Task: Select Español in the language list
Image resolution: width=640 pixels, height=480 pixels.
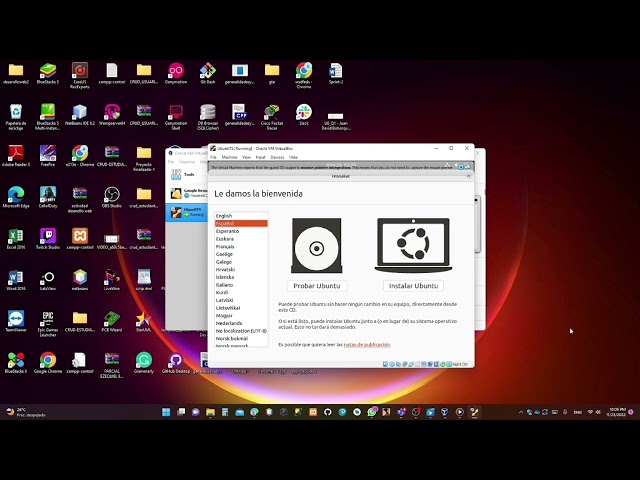Action: pos(241,223)
